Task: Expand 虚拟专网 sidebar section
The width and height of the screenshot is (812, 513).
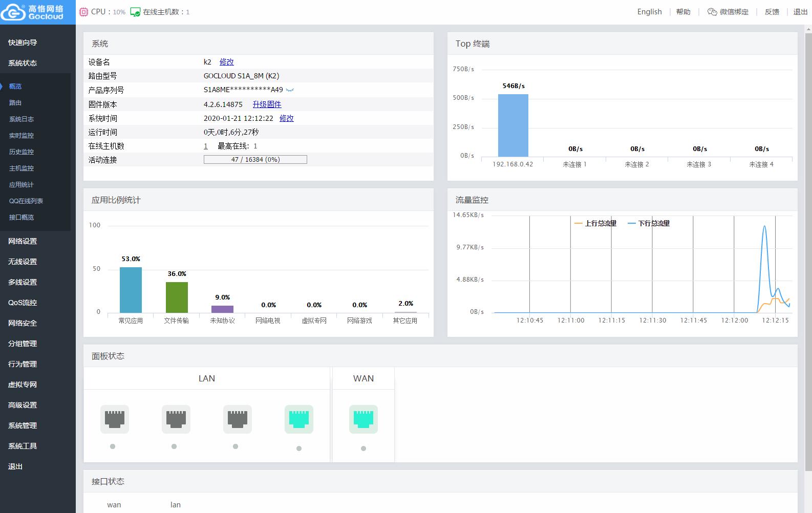Action: click(23, 384)
